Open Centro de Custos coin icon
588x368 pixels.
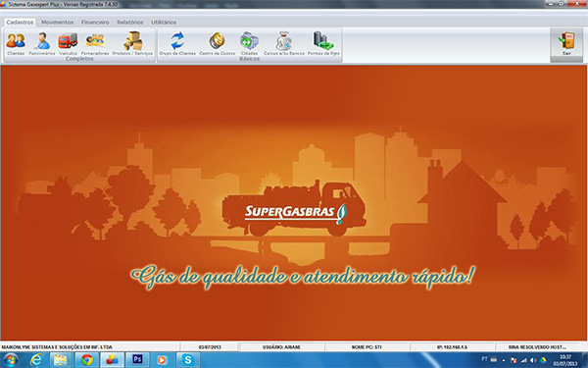218,43
